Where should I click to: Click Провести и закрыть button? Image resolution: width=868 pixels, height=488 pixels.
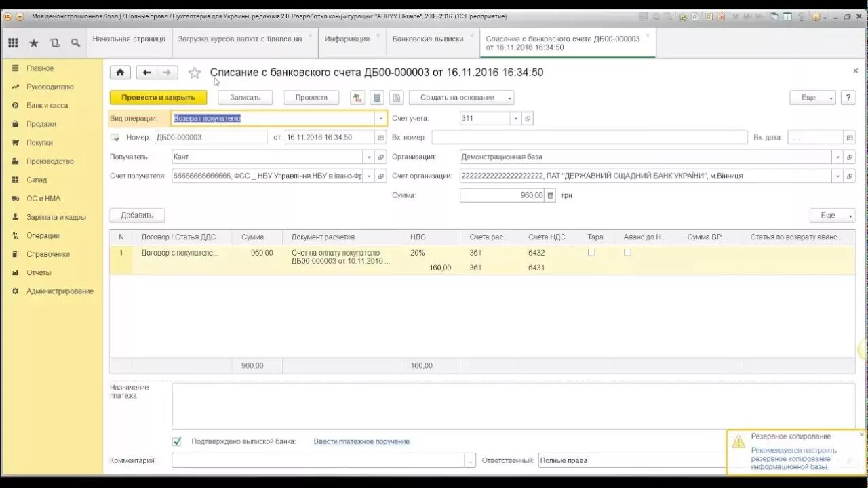click(158, 98)
